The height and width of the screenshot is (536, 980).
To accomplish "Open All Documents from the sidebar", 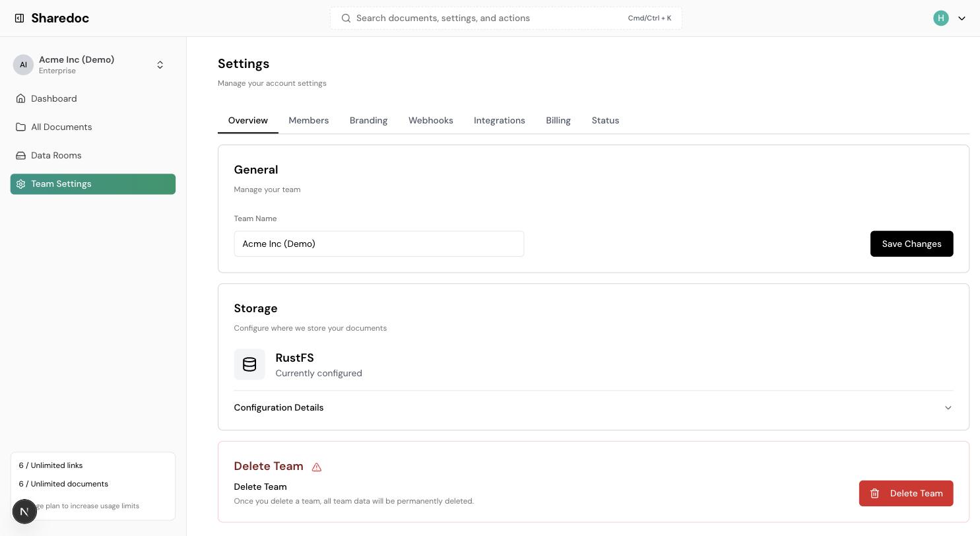I will (93, 127).
